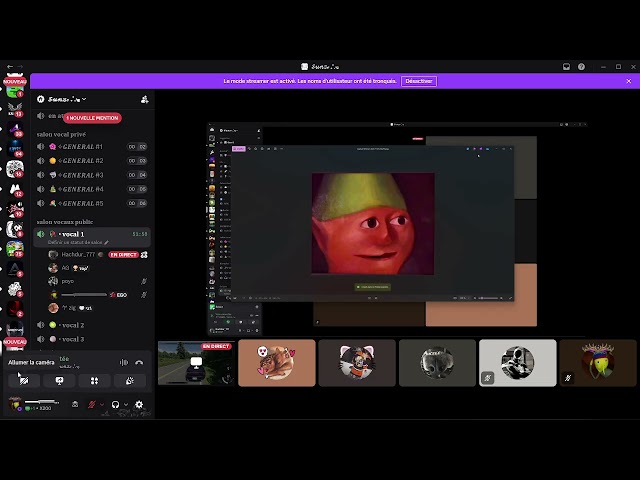640x480 pixels.
Task: Disconnect from voice with the hang-up icon
Action: pos(139,362)
